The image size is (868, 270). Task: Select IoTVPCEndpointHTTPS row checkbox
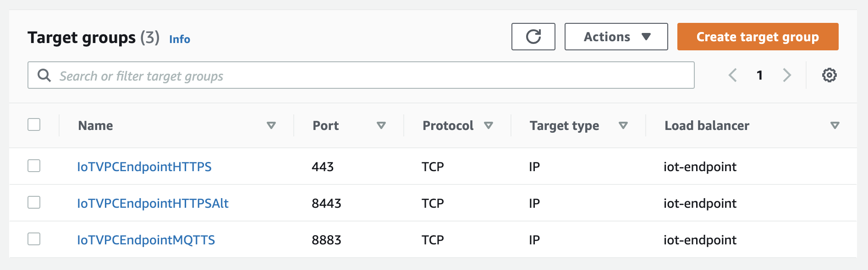34,166
